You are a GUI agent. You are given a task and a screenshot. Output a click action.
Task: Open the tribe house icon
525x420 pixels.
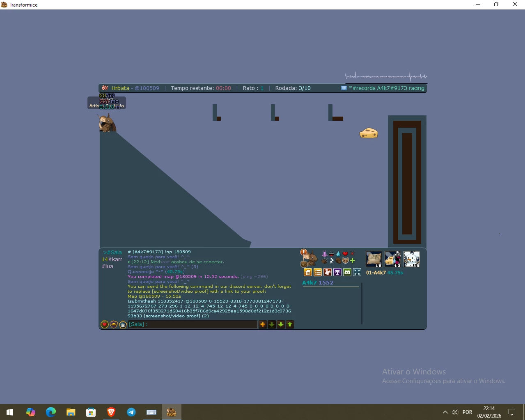[x=308, y=272]
